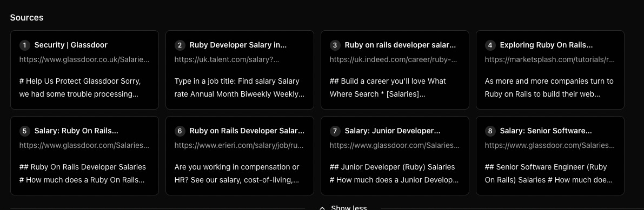Viewport: 644px width, 210px height.
Task: Collapse sources with Show less
Action: [343, 207]
